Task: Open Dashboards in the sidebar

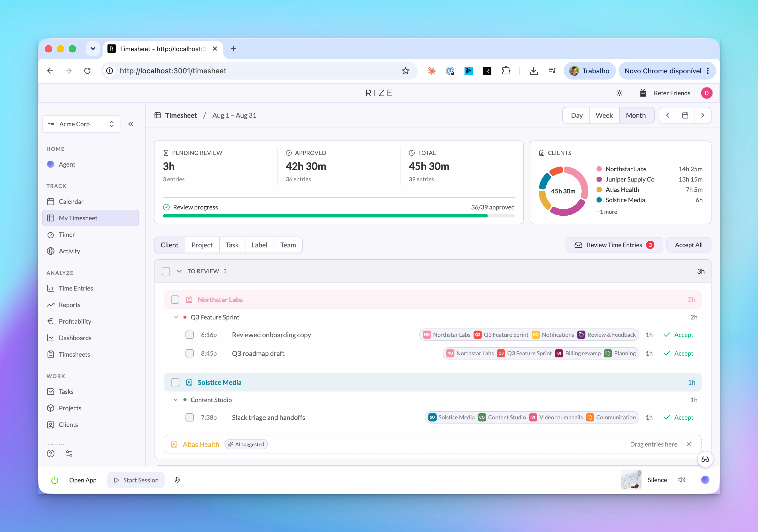Action: point(90,338)
